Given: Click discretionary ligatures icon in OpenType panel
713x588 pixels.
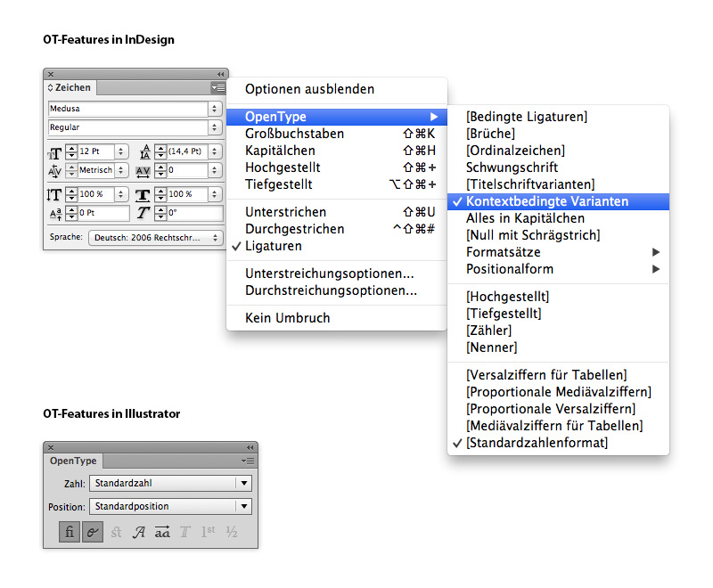Looking at the screenshot, I should click(116, 532).
